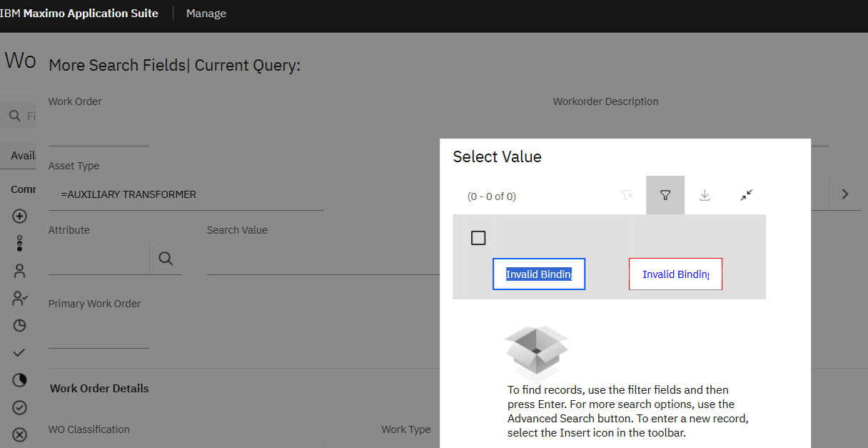The width and height of the screenshot is (868, 448).
Task: Click the Manage link in header
Action: click(206, 14)
